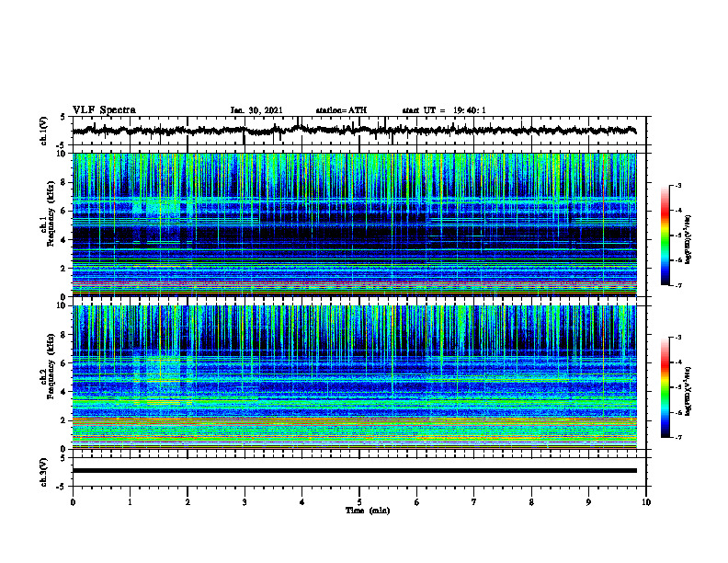Click the "-3" value on ch.2 colorbar
Image resolution: width=728 pixels, height=563 pixels.
(677, 338)
